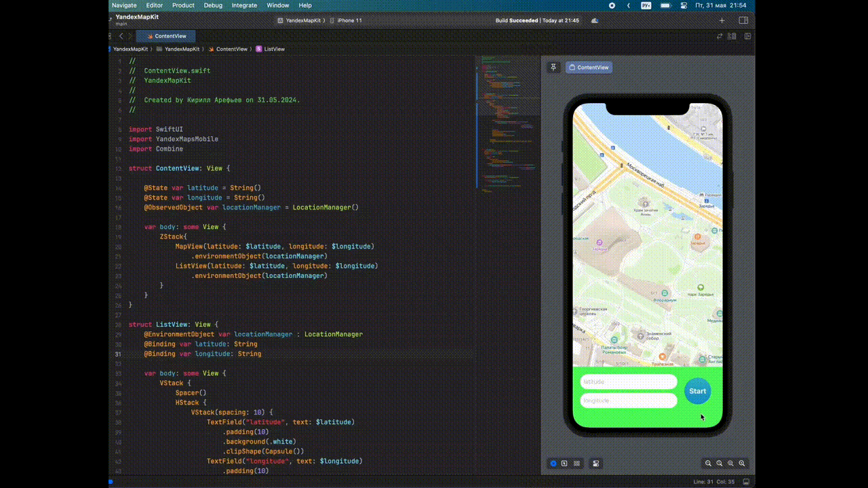Open the Product menu
Viewport: 868px width, 488px height.
pyautogui.click(x=183, y=5)
